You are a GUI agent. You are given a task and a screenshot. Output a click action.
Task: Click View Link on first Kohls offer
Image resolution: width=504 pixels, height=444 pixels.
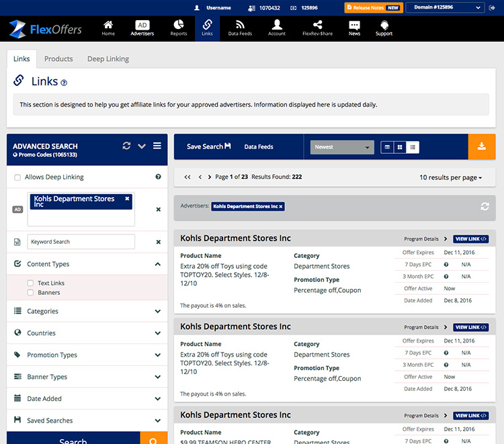pos(470,238)
